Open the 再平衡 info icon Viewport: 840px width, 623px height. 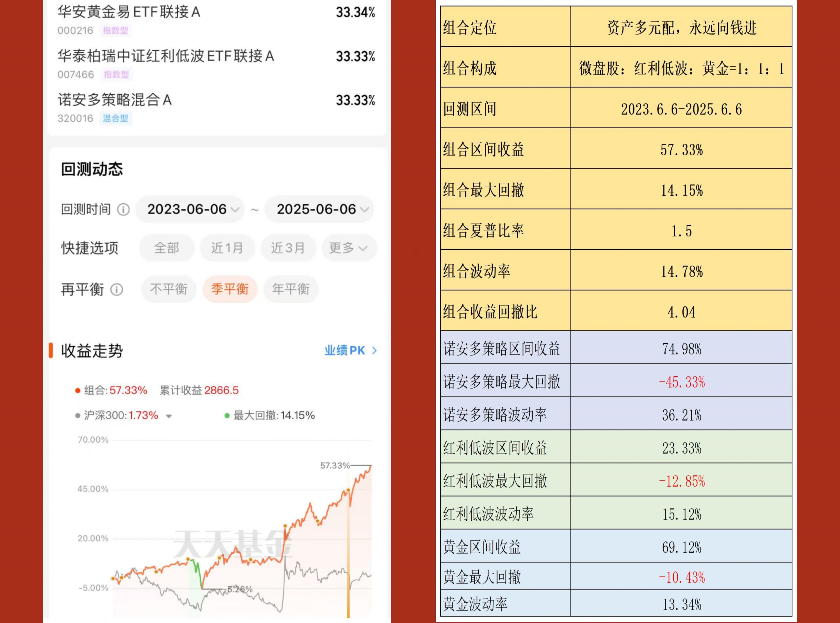coord(117,290)
